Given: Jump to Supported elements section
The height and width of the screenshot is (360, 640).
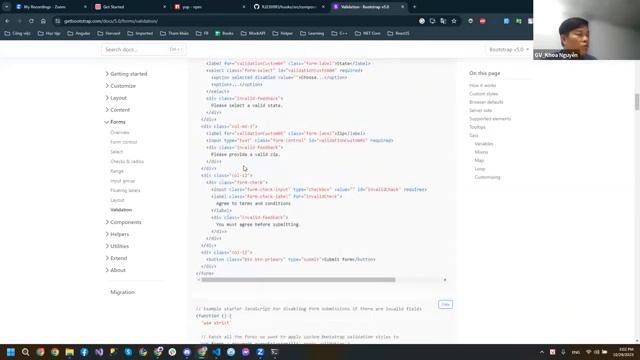Looking at the screenshot, I should 490,119.
